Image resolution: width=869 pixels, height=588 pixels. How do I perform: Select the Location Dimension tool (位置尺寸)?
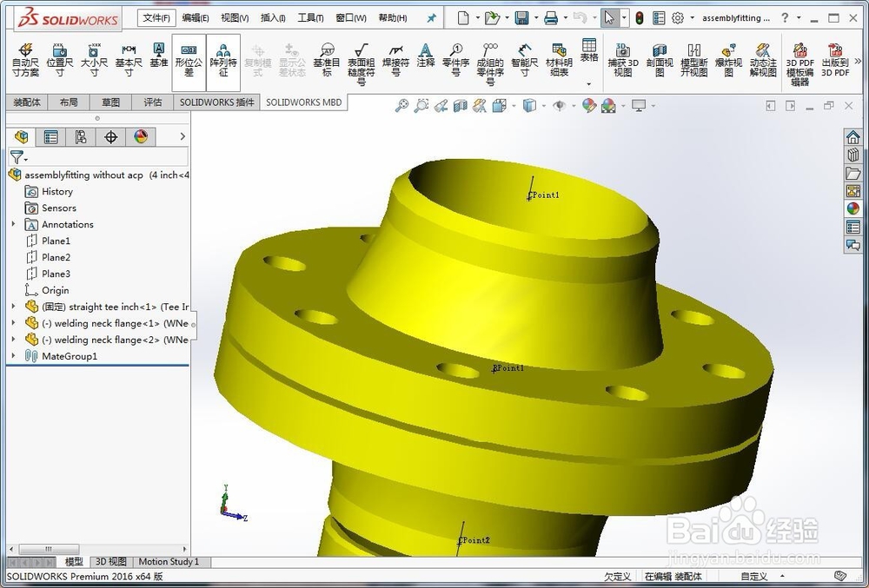[60, 61]
